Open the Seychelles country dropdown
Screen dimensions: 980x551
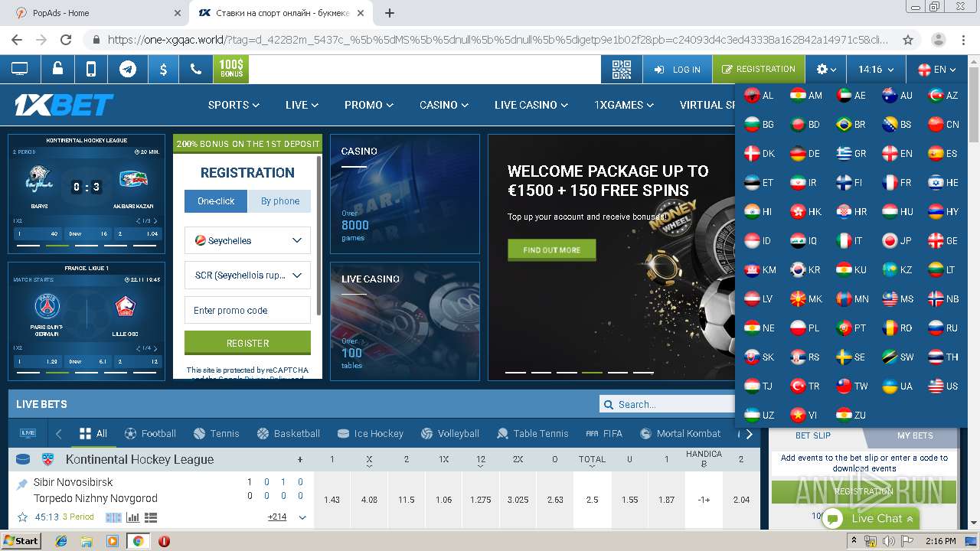(247, 240)
